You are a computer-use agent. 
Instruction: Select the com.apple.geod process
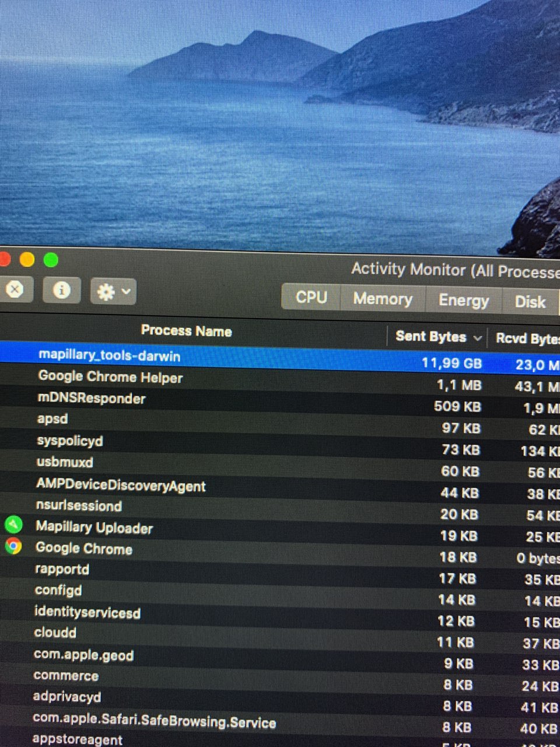83,655
